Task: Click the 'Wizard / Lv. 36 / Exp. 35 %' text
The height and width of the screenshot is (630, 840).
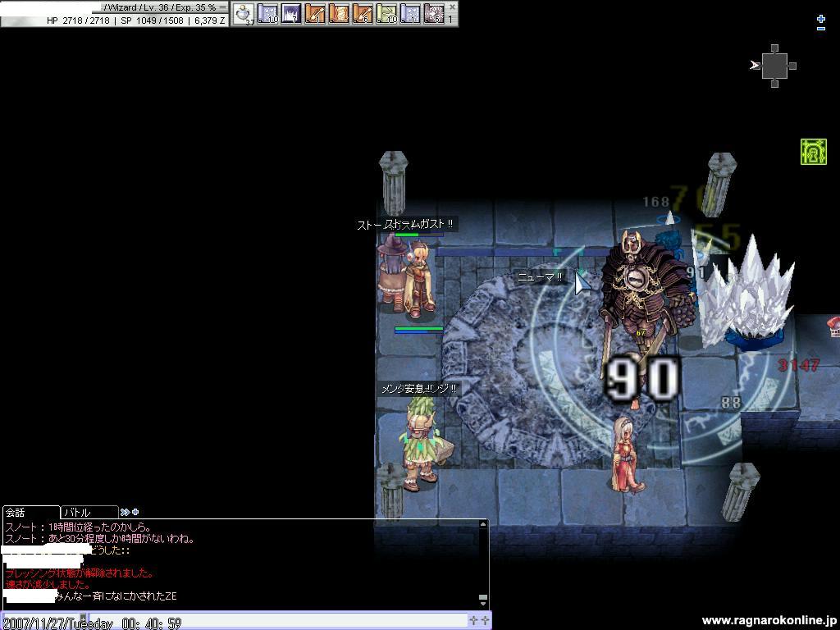Action: 162,7
